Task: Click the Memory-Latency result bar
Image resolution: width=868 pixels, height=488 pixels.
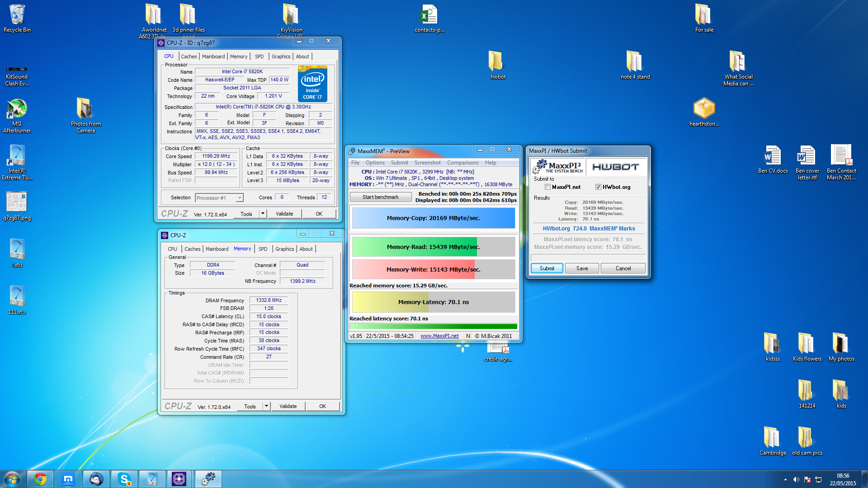Action: pos(433,302)
